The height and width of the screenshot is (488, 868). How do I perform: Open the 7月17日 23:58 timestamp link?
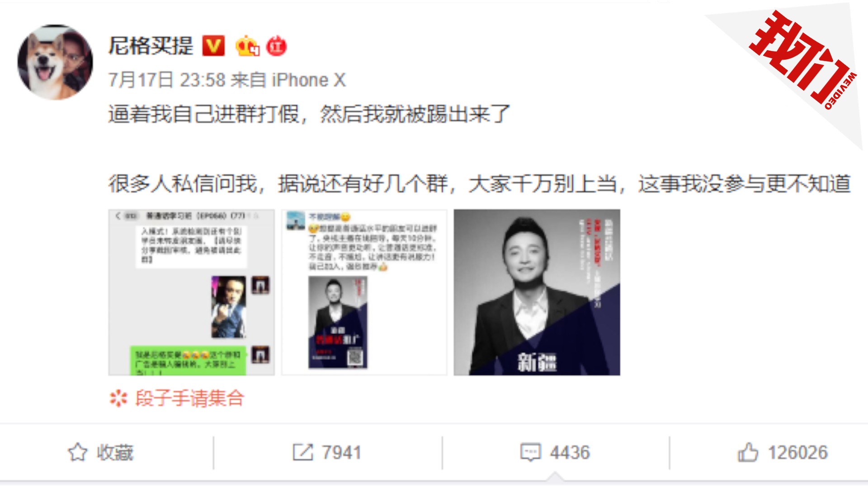click(x=167, y=80)
